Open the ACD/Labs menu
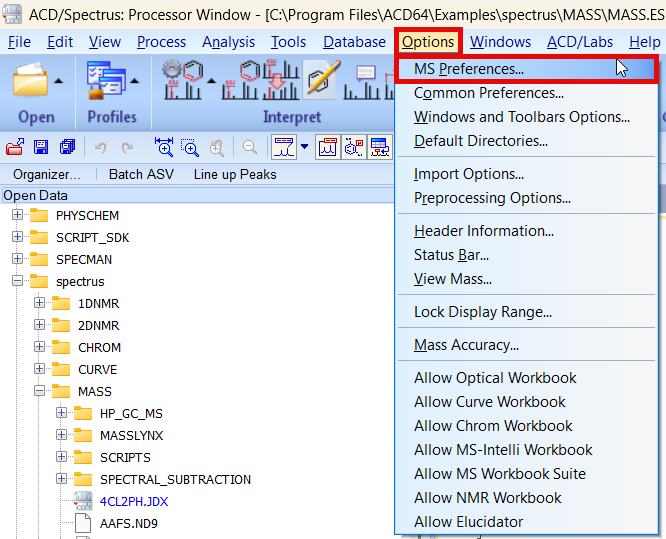666x539 pixels. [580, 42]
